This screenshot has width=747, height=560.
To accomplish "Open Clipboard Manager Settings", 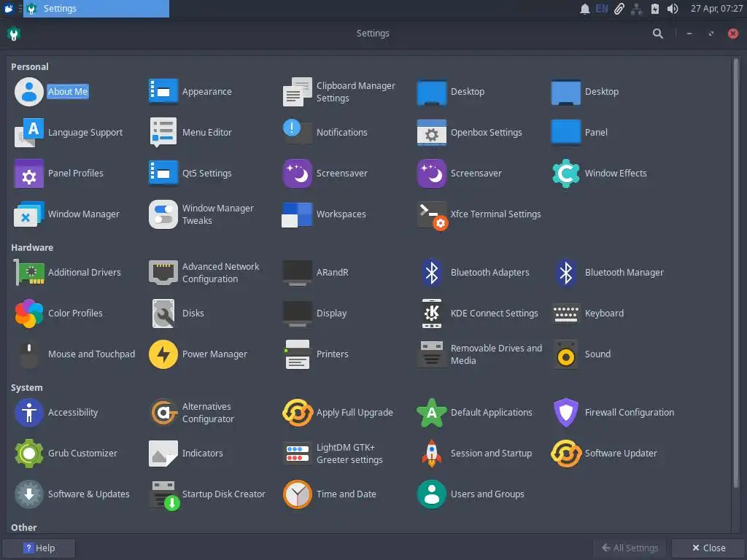I will 339,91.
